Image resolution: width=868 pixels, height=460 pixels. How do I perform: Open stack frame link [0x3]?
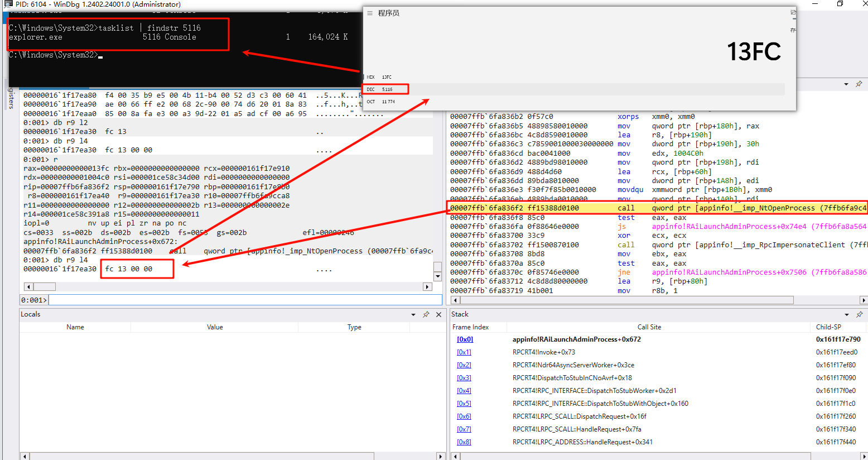464,378
